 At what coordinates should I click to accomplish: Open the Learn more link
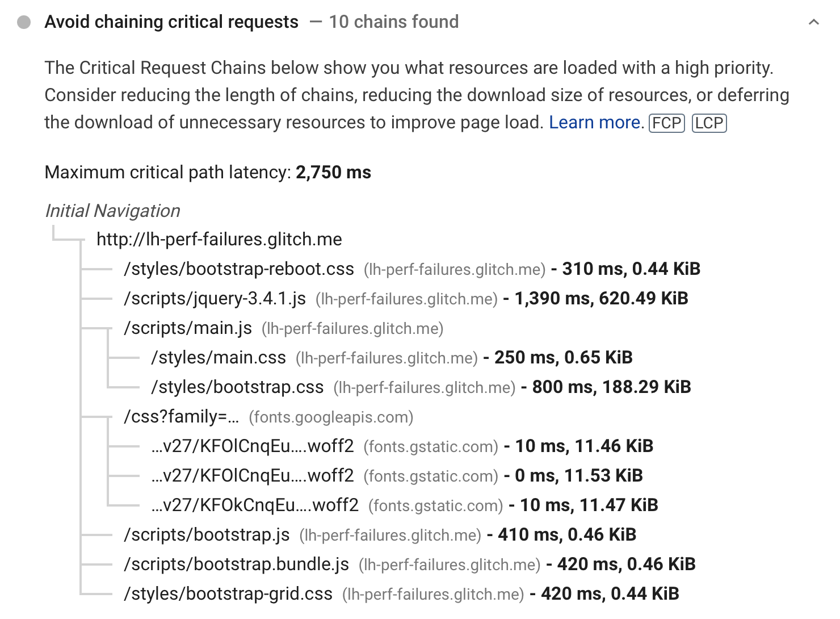coord(594,122)
